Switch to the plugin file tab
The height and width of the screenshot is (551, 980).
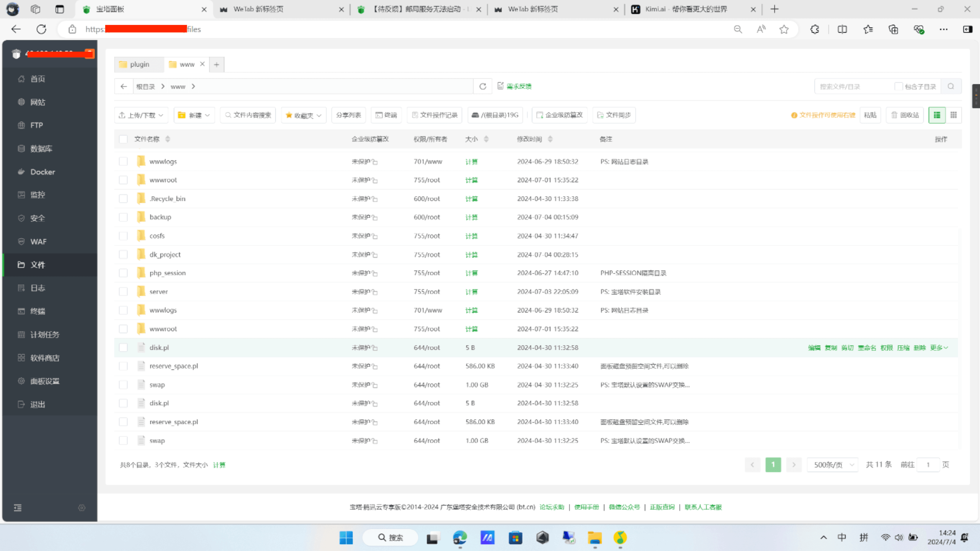[139, 64]
